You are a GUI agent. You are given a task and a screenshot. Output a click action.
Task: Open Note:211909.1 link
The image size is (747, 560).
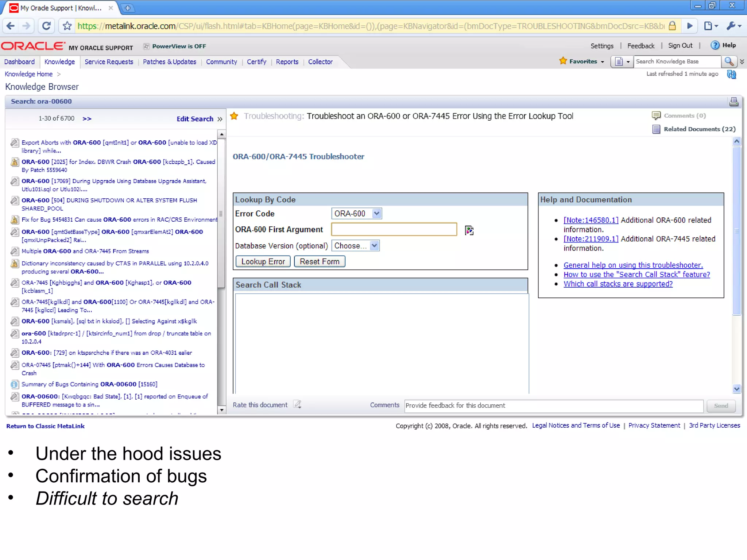(x=591, y=239)
